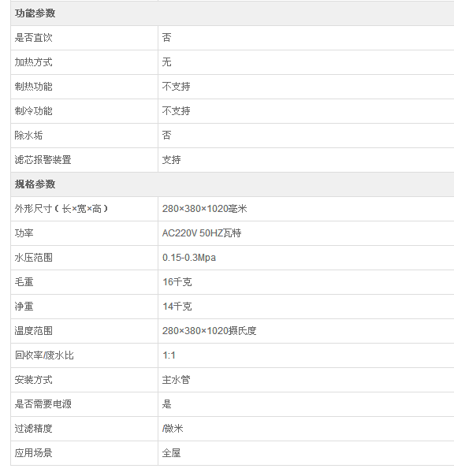Click the 规格参数 section header
This screenshot has height=476, width=454.
35,184
